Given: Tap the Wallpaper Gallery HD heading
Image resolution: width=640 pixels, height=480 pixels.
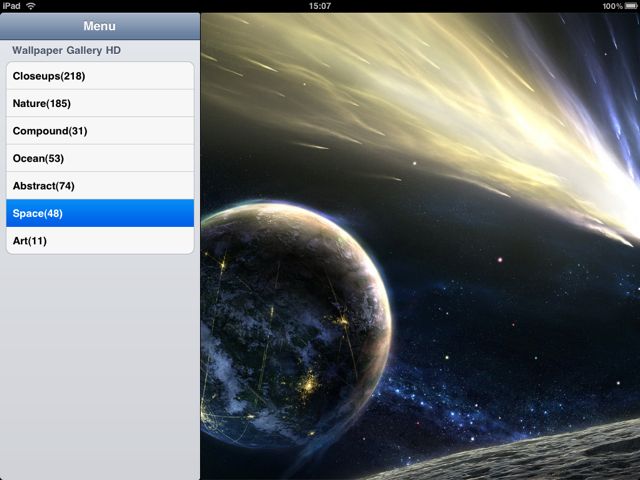Looking at the screenshot, I should pyautogui.click(x=67, y=50).
